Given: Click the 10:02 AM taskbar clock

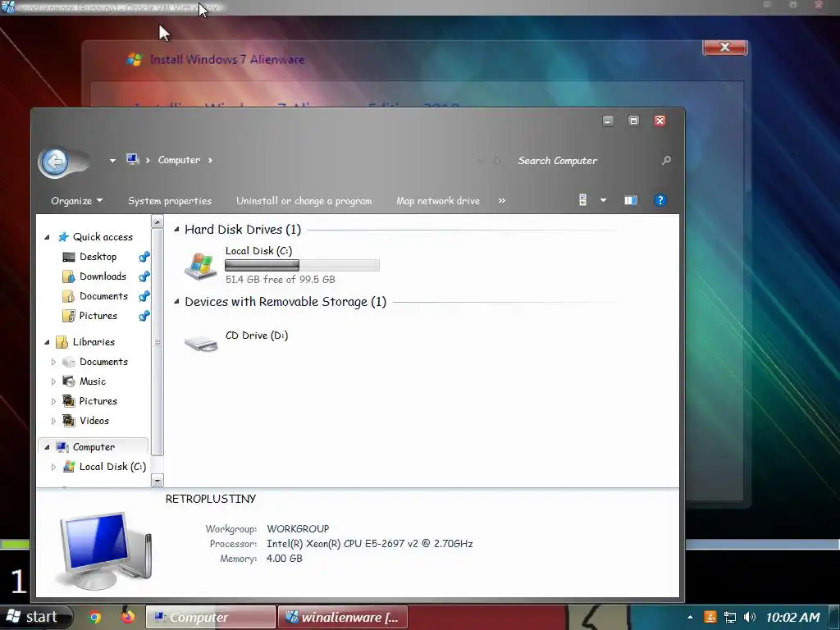Looking at the screenshot, I should click(793, 617).
